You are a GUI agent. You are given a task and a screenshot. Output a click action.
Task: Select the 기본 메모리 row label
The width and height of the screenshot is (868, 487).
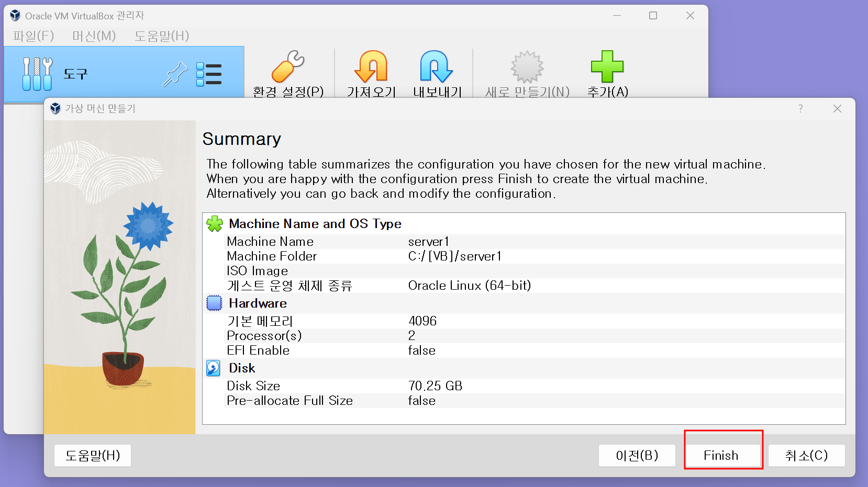pyautogui.click(x=260, y=321)
